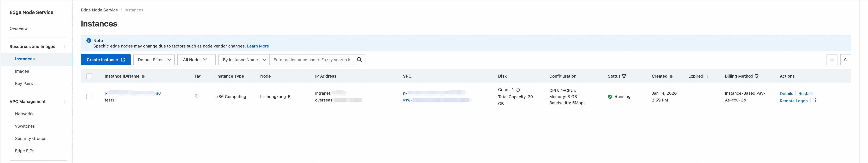This screenshot has height=163, width=868.
Task: Sort instances by Created date
Action: [x=671, y=76]
